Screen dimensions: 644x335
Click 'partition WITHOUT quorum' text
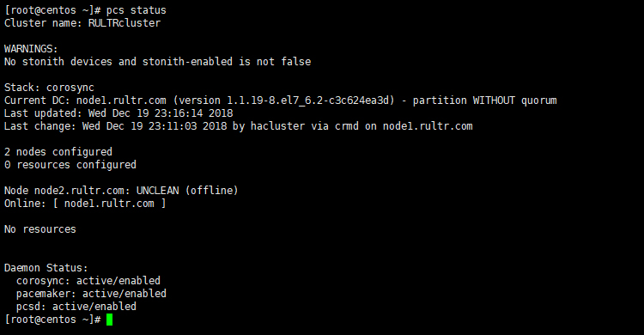484,100
